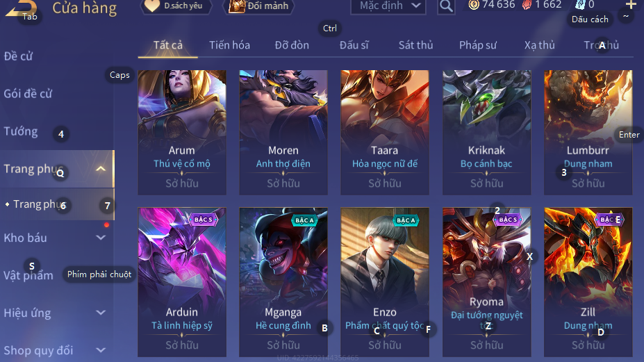The image size is (644, 362).
Task: Collapse the Trang phục section chevron
Action: [101, 169]
